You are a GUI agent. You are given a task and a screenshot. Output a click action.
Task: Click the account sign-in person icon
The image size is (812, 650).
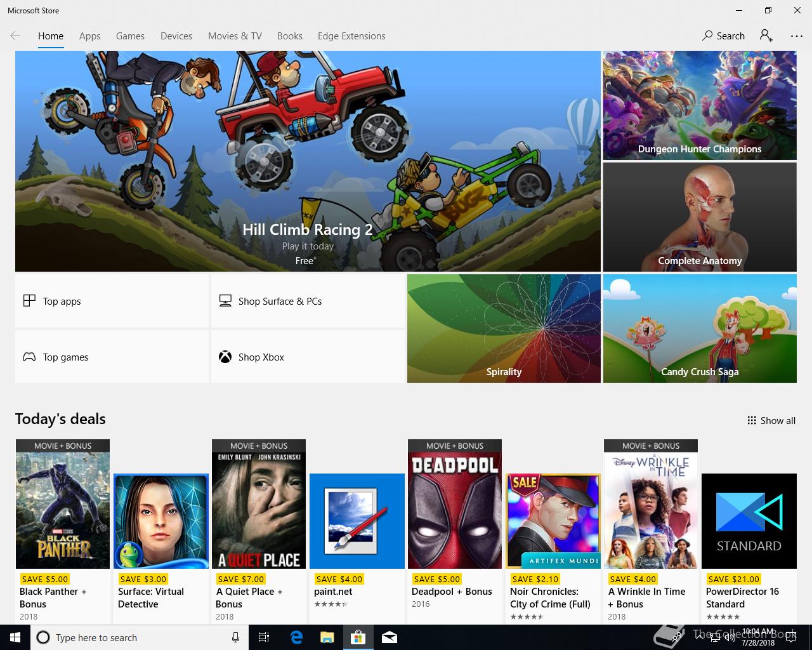pos(766,36)
